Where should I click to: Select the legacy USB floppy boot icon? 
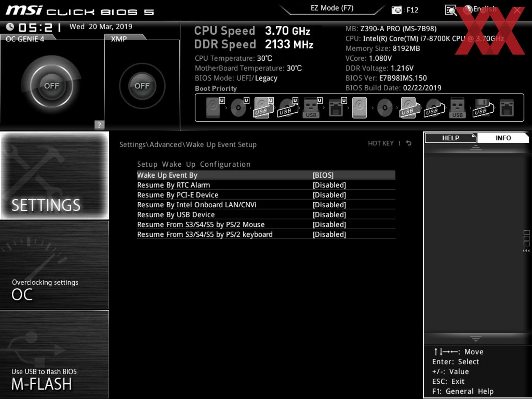[x=482, y=108]
